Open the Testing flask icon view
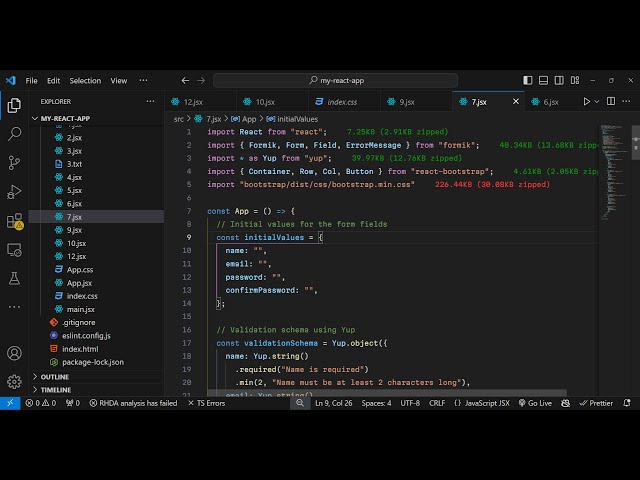This screenshot has height=480, width=640. click(x=14, y=277)
